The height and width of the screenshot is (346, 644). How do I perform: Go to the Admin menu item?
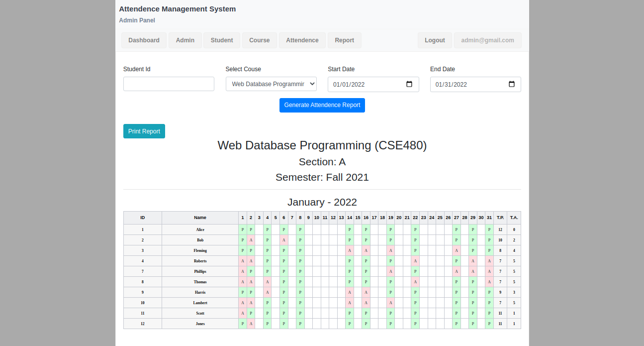(x=185, y=40)
